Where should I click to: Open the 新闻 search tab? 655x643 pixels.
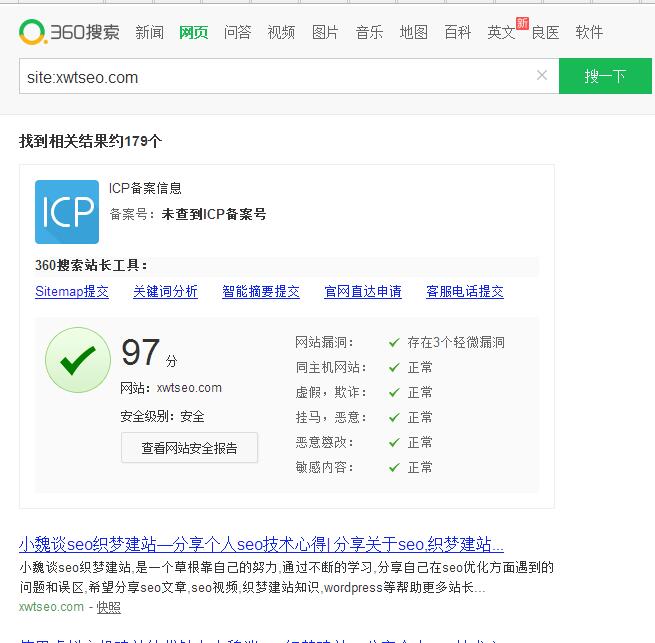click(x=150, y=33)
